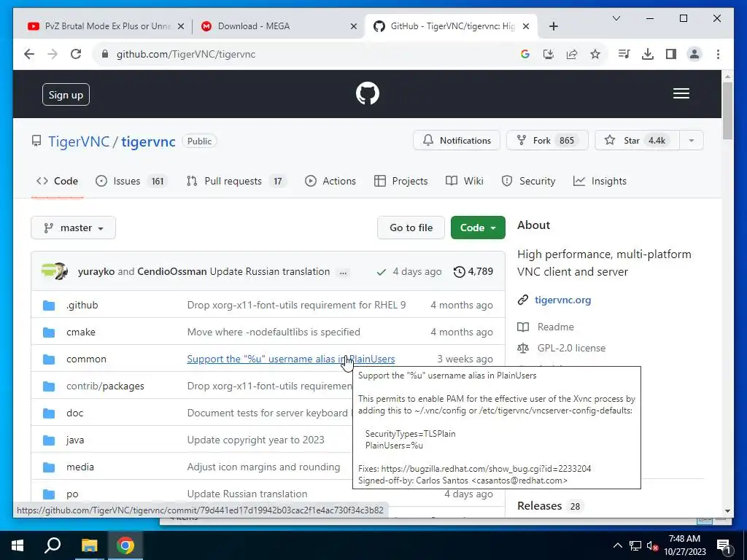This screenshot has width=747, height=560.
Task: Go back with browser back arrow
Action: [29, 54]
